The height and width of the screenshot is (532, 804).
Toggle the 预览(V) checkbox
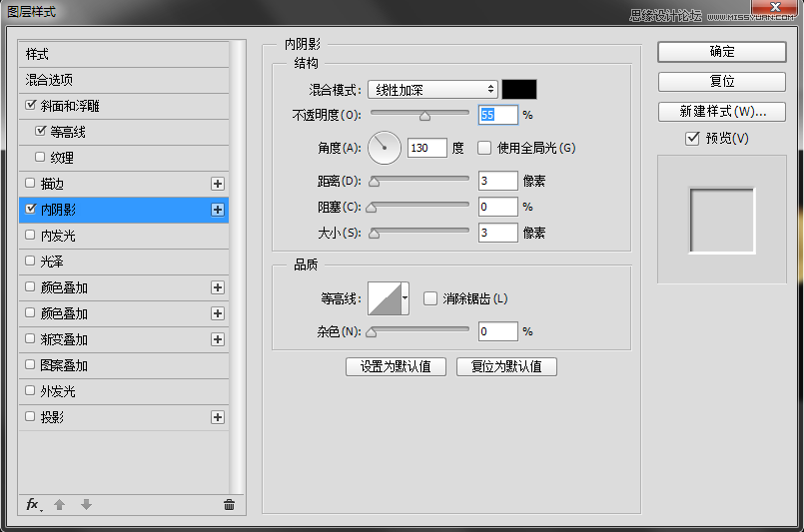tap(692, 139)
